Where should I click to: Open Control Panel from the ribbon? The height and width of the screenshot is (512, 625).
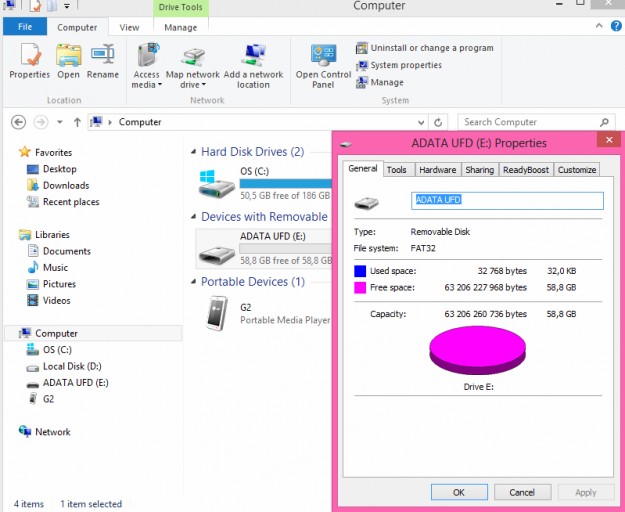(x=323, y=62)
